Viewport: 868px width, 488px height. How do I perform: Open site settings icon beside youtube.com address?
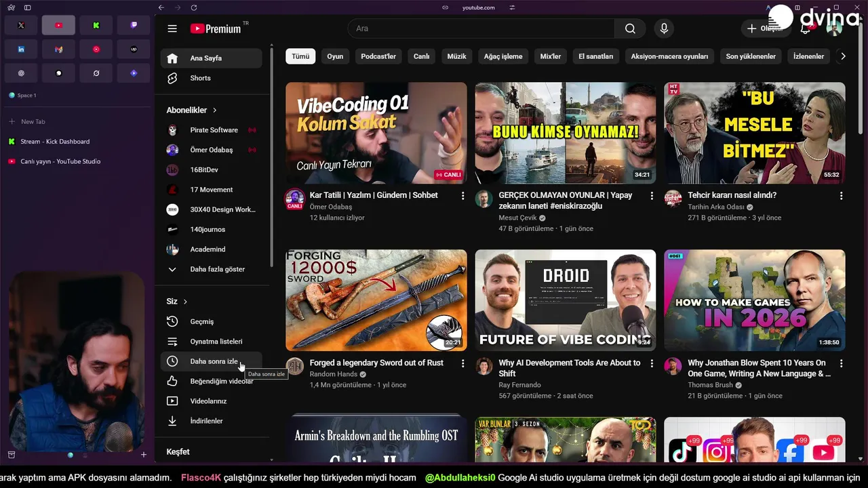coord(512,7)
